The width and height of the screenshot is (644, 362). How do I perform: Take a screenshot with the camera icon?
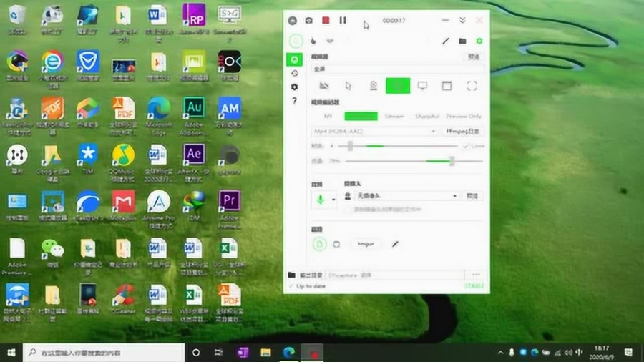pyautogui.click(x=309, y=21)
